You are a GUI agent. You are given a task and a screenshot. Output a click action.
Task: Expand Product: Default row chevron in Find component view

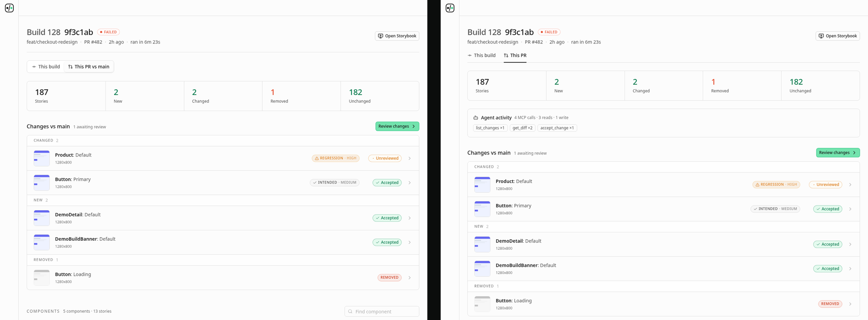410,158
